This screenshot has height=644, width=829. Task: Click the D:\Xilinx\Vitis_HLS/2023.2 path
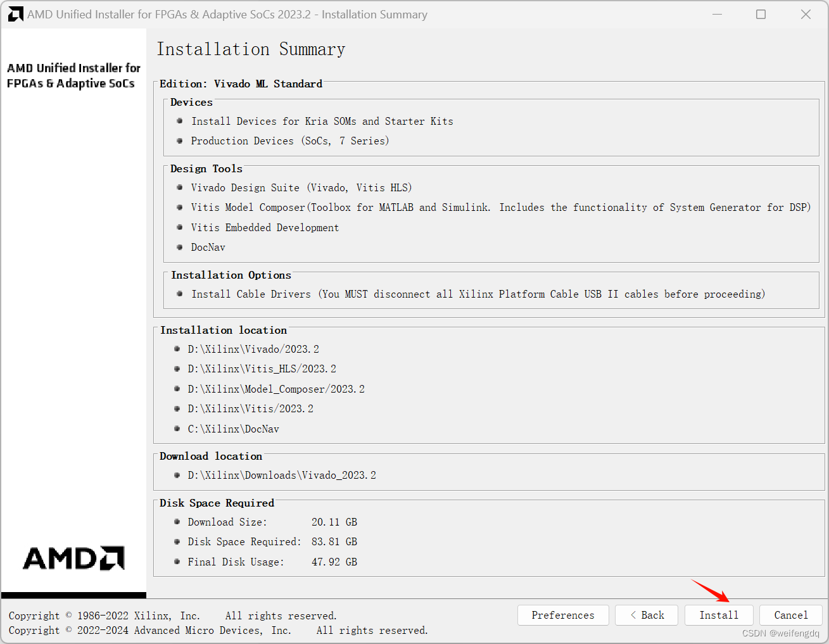[262, 369]
